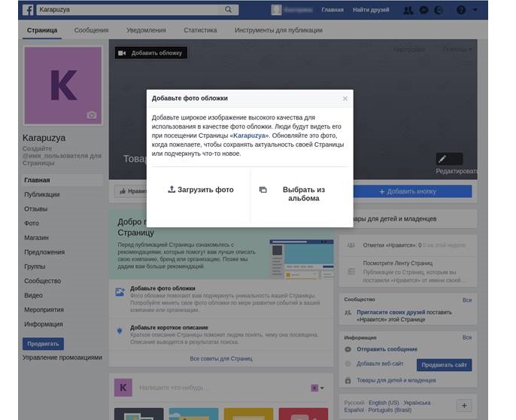Add language with the plus button
The height and width of the screenshot is (420, 516).
click(x=464, y=405)
